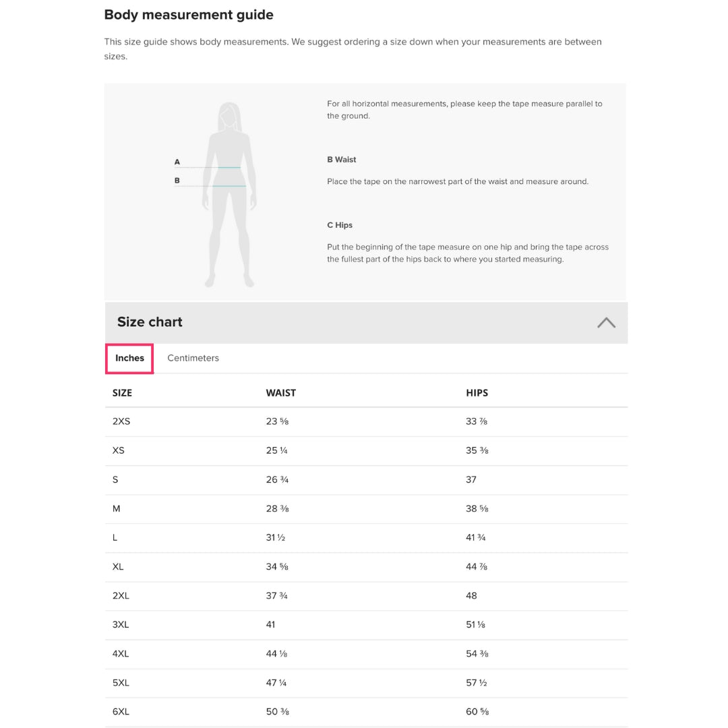The image size is (728, 728).
Task: Click the 2XL hips value 48
Action: click(471, 595)
